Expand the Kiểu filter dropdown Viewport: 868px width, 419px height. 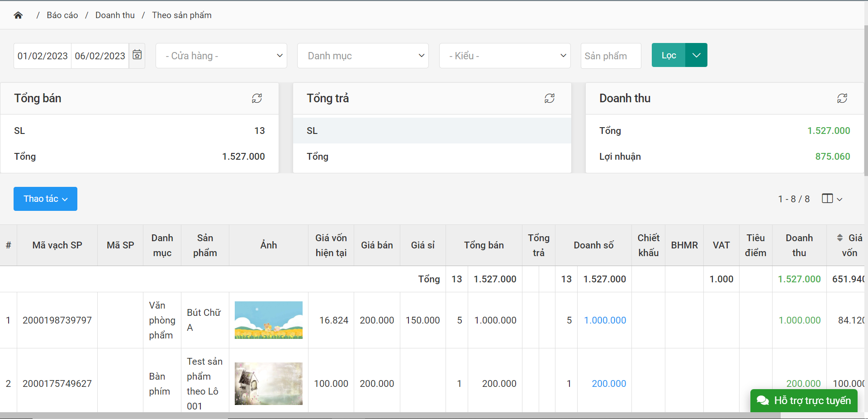pos(505,56)
